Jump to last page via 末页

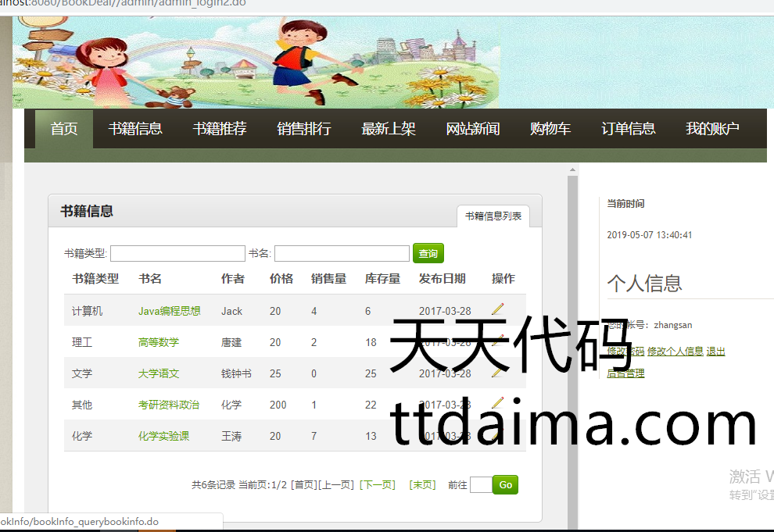pyautogui.click(x=422, y=485)
